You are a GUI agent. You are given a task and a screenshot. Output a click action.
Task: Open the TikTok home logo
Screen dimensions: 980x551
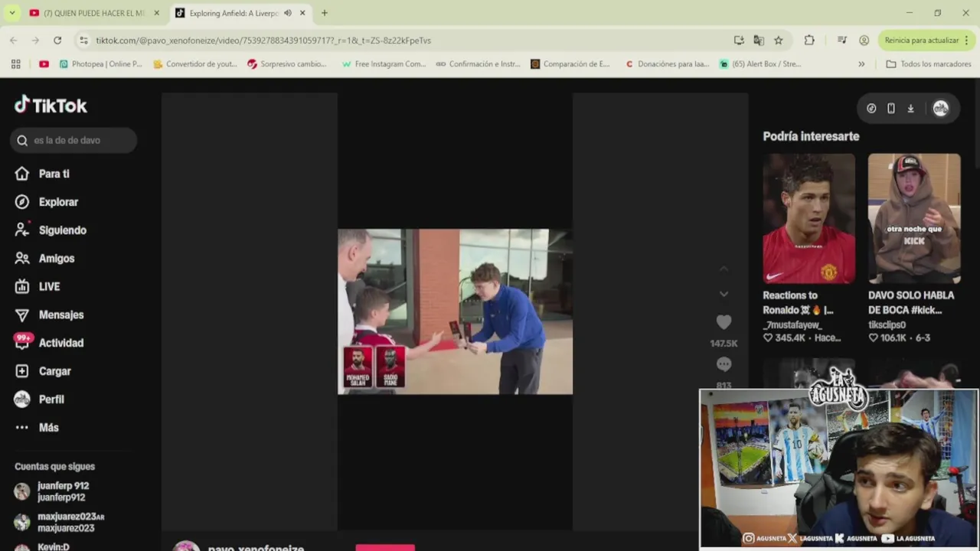(x=51, y=106)
